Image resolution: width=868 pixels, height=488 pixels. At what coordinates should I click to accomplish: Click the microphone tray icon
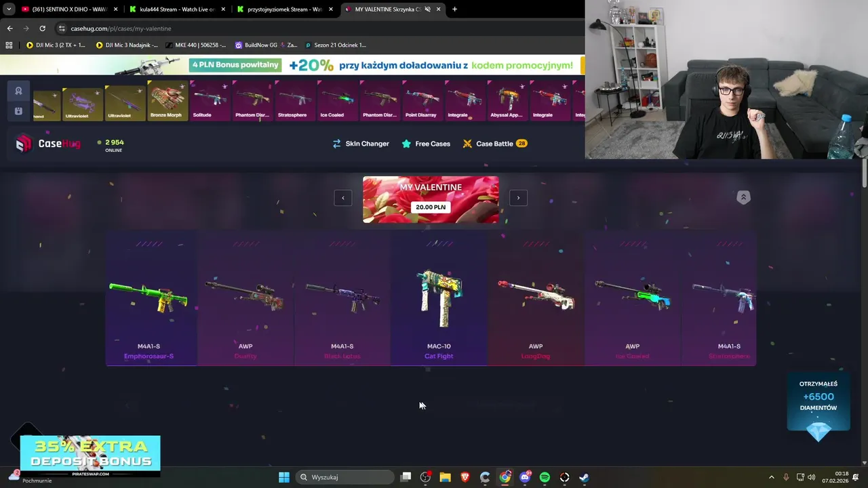pos(786,477)
